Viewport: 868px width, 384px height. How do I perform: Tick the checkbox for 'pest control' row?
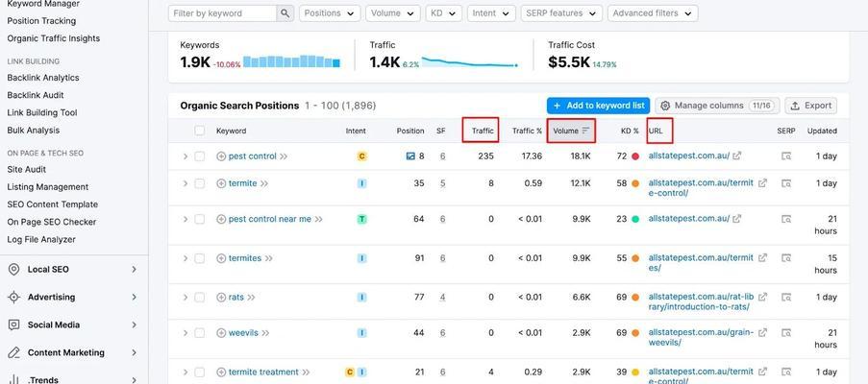point(200,156)
